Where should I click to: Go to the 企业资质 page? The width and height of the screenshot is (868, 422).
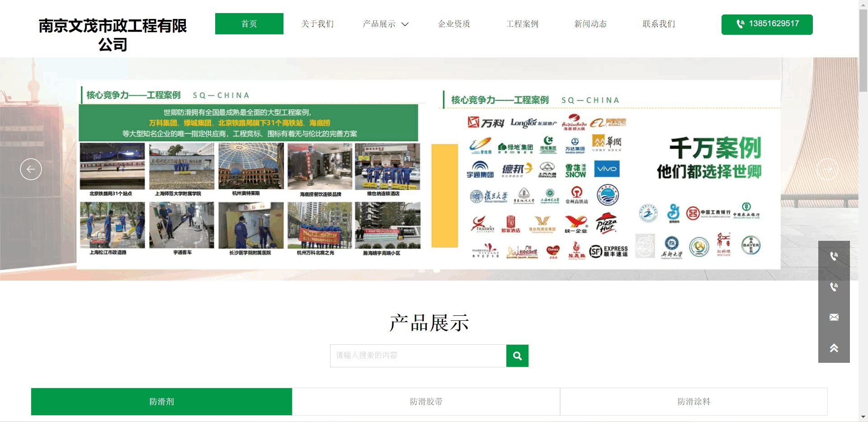[x=454, y=23]
